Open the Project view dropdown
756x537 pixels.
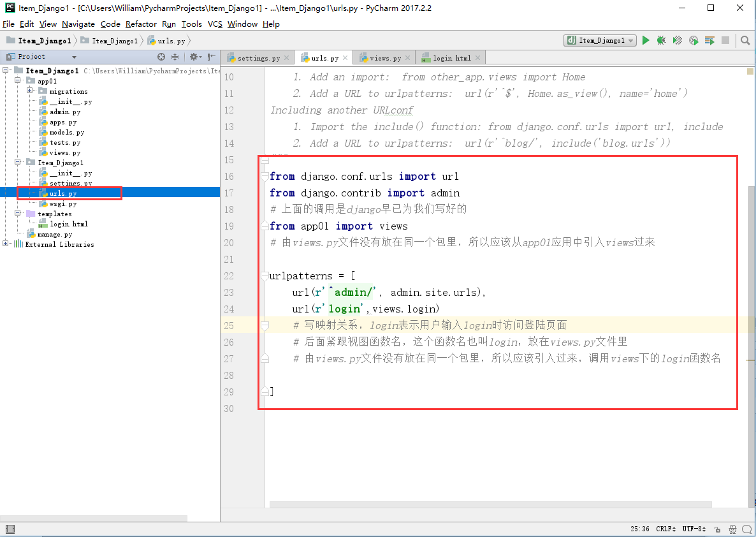coord(74,57)
